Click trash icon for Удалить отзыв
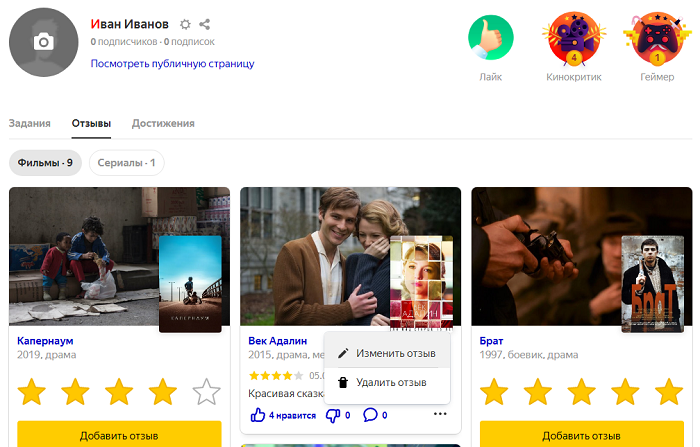The height and width of the screenshot is (447, 700). point(343,382)
